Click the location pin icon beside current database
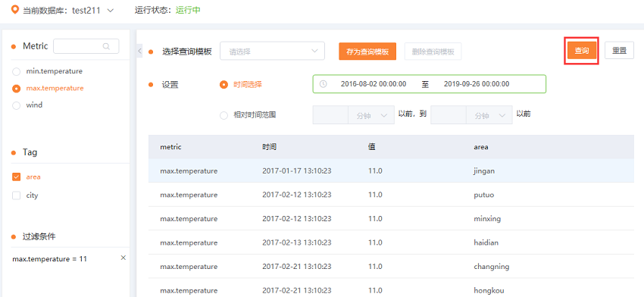The image size is (644, 297). [x=16, y=10]
